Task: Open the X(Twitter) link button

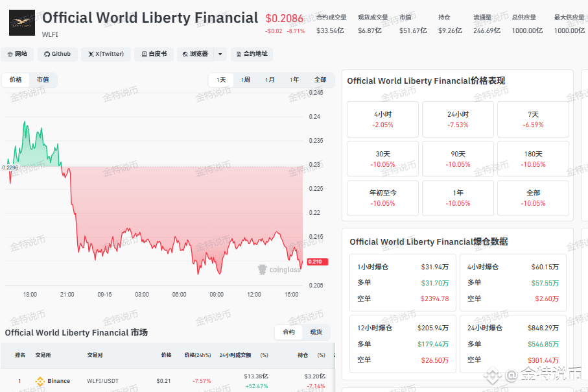Action: [x=106, y=54]
